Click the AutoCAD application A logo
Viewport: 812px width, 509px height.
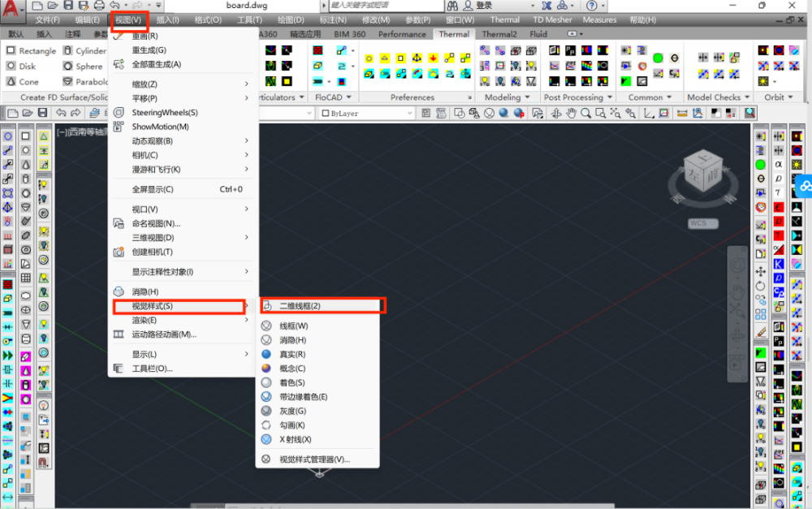click(11, 9)
